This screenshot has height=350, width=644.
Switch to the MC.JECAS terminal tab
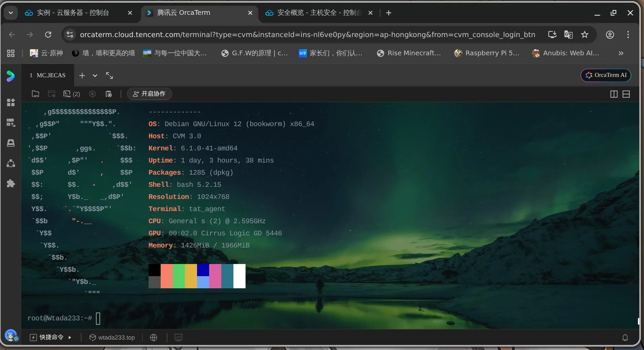48,76
